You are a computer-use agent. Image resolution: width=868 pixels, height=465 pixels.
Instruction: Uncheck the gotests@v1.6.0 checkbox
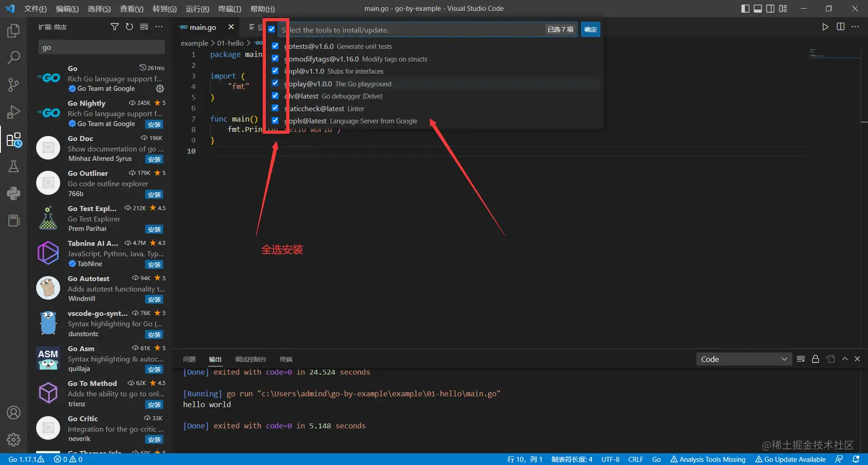click(276, 46)
